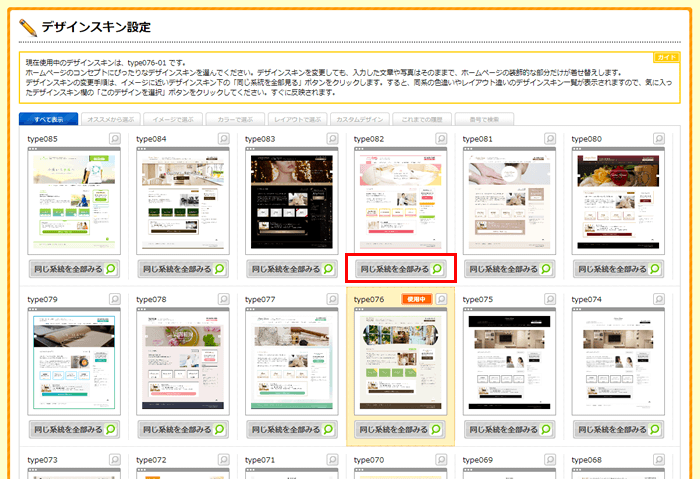Open the enlarge icon for type069
Screen dimensions: 700x479
(x=550, y=460)
